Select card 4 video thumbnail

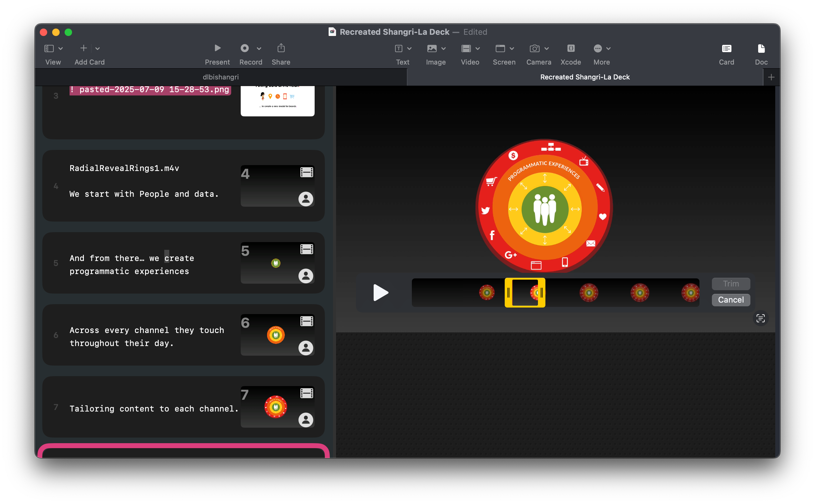[277, 186]
